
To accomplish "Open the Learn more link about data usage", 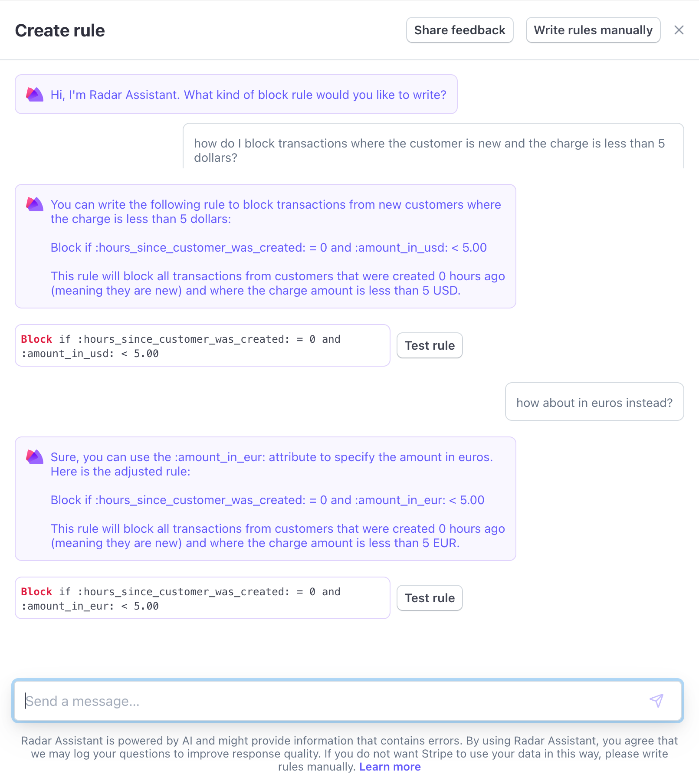I will click(x=390, y=767).
